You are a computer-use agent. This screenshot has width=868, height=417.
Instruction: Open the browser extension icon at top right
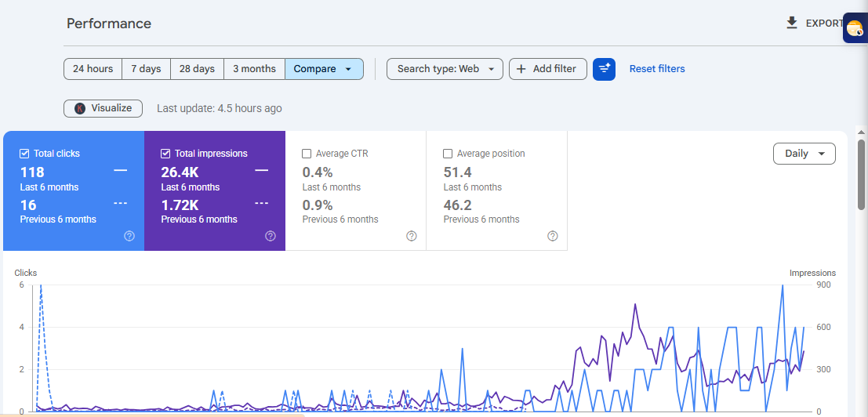point(855,27)
